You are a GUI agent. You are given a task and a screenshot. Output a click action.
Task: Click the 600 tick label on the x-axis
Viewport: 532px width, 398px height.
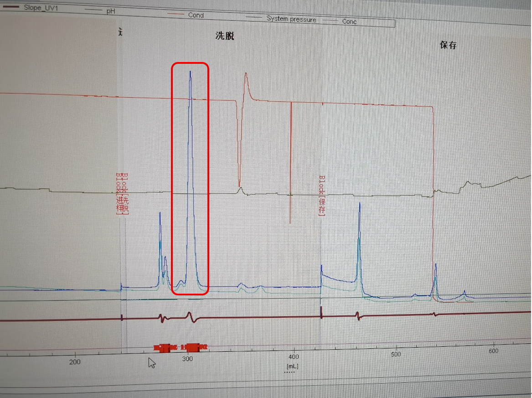pyautogui.click(x=493, y=351)
